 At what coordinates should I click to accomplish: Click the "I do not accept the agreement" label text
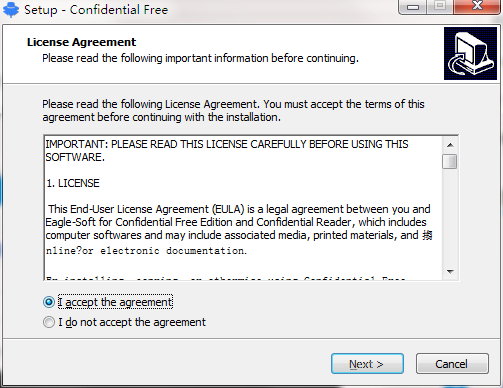pyautogui.click(x=132, y=322)
